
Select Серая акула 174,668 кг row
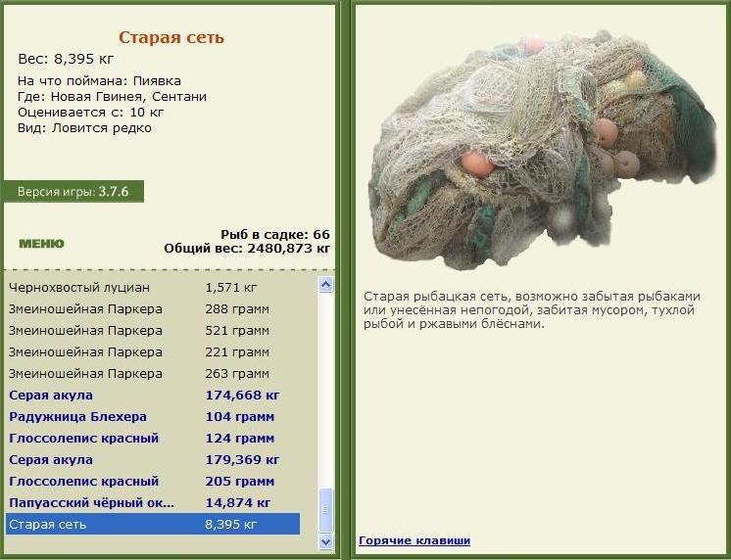[x=153, y=396]
